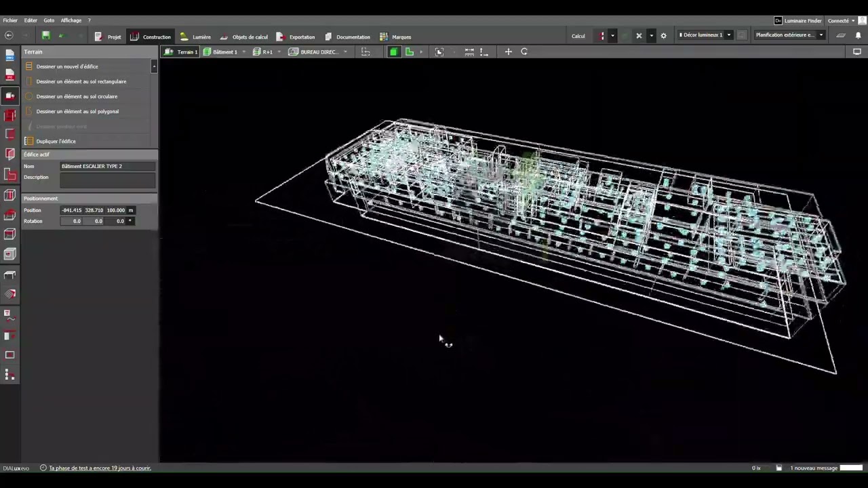Open the Bâtiment 1 dropdown arrow

243,52
